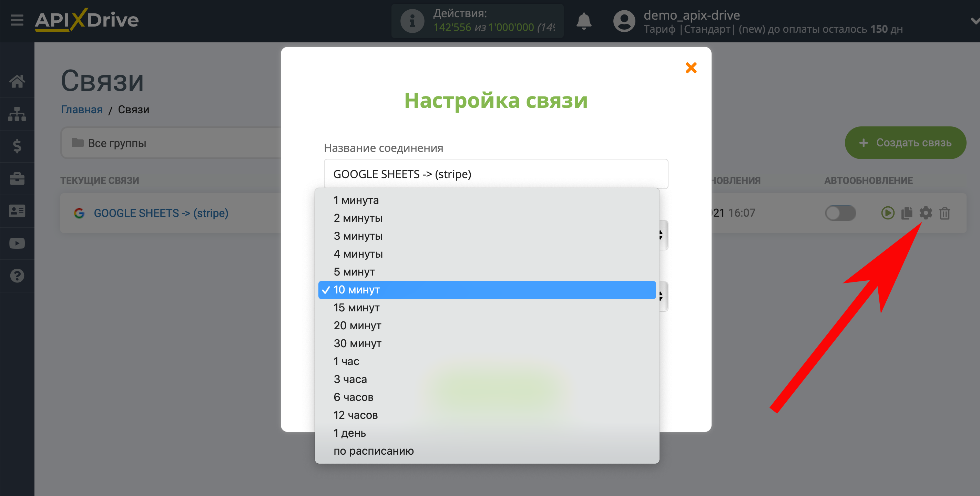Click the bell notification icon in the header
The height and width of the screenshot is (496, 980).
click(x=583, y=17)
